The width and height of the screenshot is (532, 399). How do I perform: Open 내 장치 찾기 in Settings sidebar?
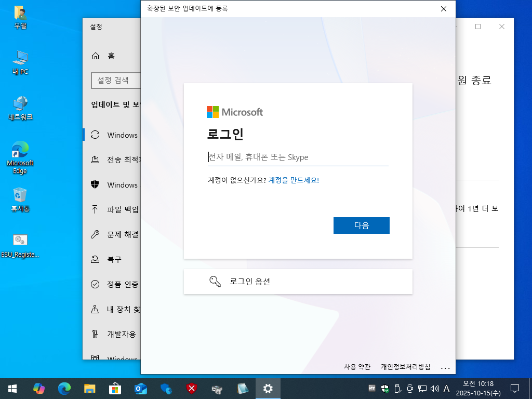112,309
